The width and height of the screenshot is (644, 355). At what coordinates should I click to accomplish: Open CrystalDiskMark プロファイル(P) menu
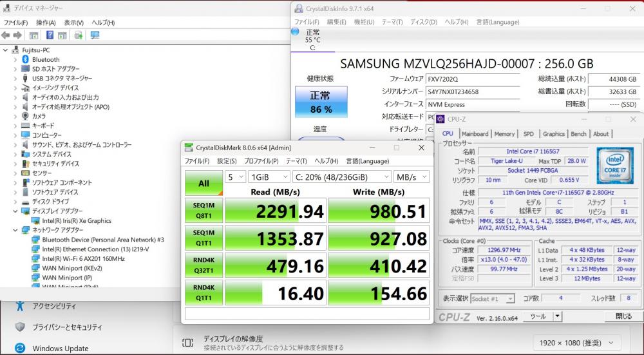point(261,161)
